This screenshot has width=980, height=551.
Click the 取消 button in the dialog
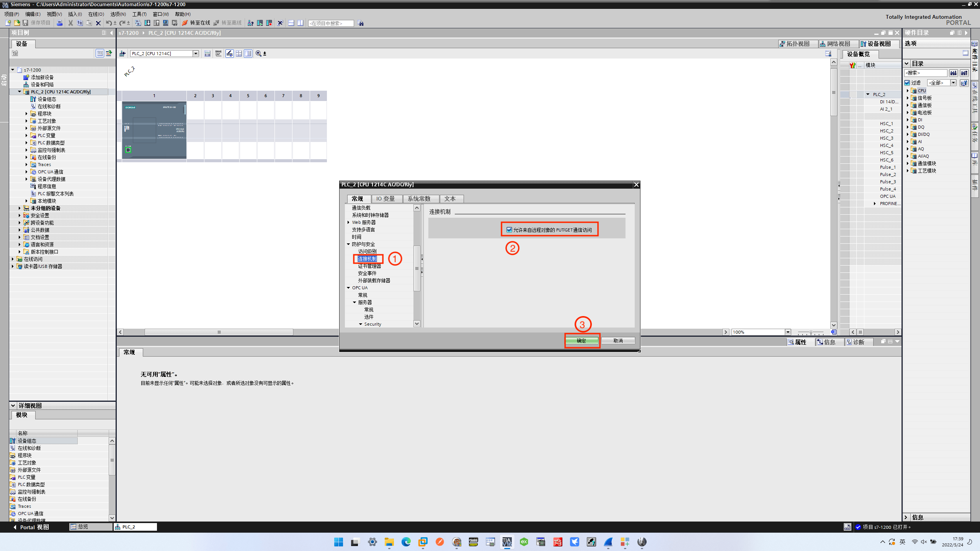[619, 341]
